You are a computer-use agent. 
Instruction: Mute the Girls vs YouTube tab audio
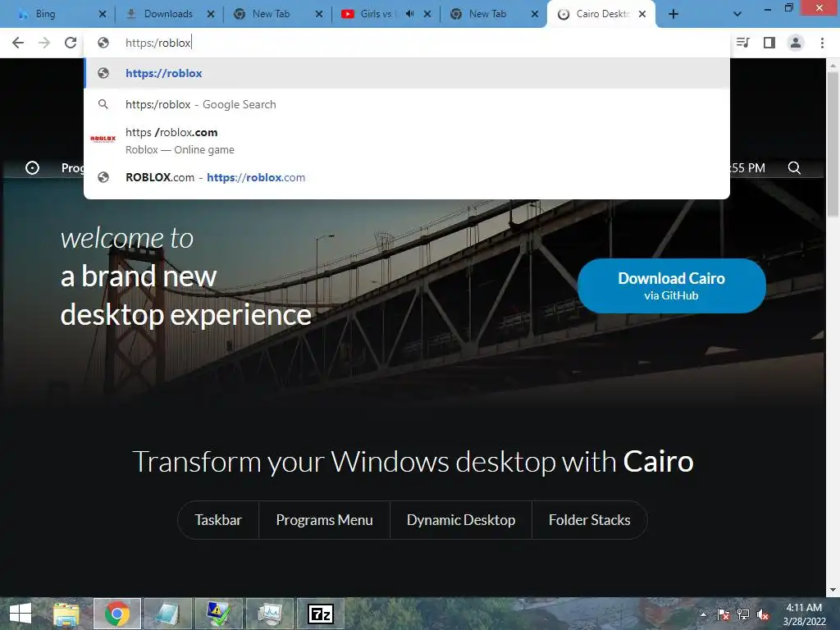[x=410, y=14]
